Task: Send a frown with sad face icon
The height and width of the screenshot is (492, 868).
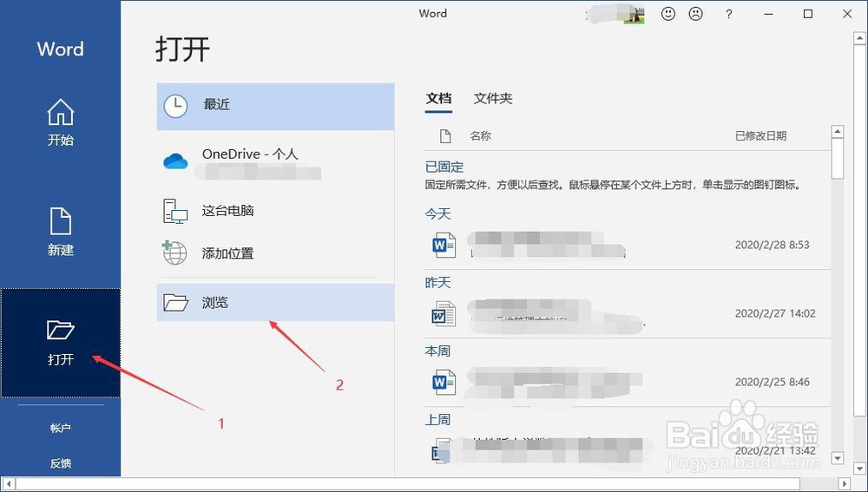Action: pyautogui.click(x=696, y=15)
